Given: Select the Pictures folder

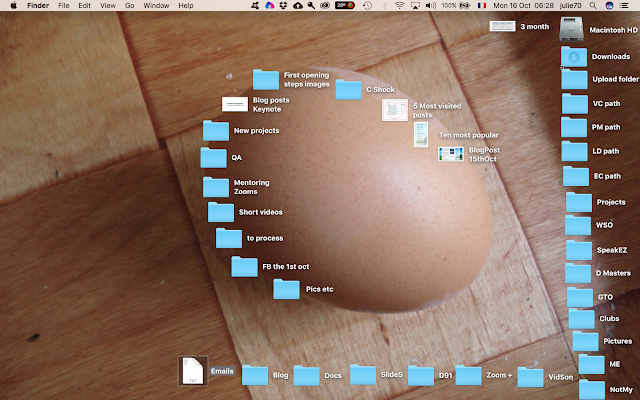Looking at the screenshot, I should pos(585,341).
